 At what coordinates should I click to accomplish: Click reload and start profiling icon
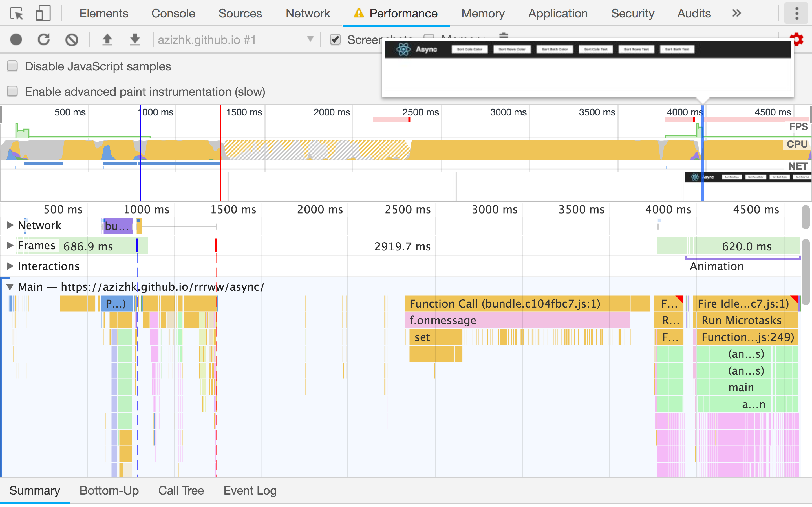click(x=44, y=39)
